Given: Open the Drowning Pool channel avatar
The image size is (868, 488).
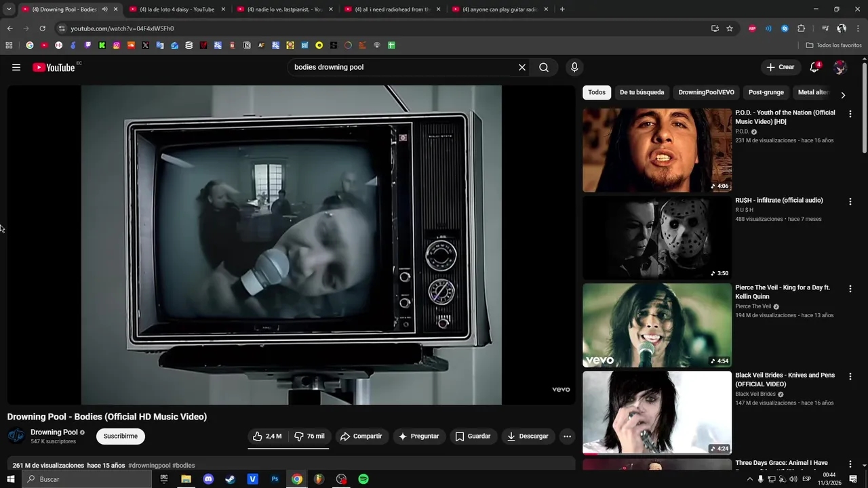Looking at the screenshot, I should pos(16,436).
